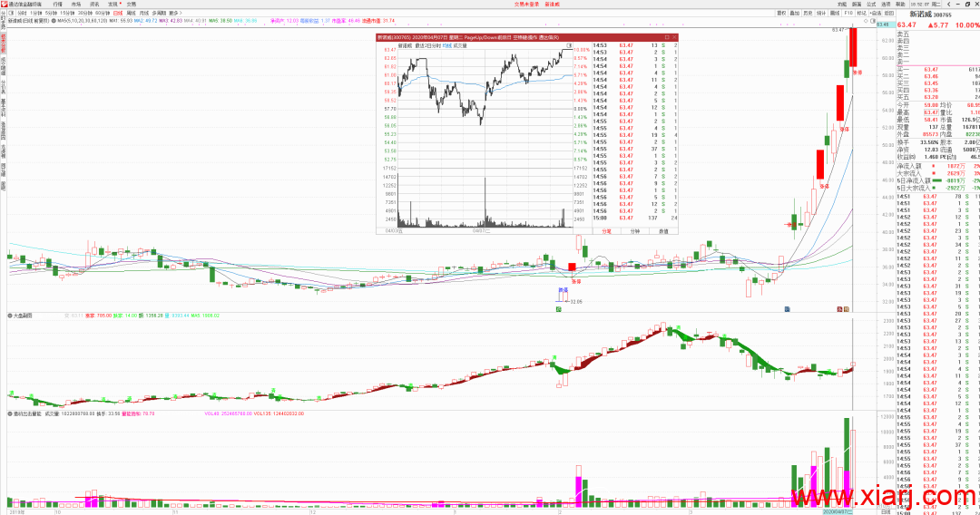Open F10 company info
The height and width of the screenshot is (515, 980).
click(x=848, y=13)
